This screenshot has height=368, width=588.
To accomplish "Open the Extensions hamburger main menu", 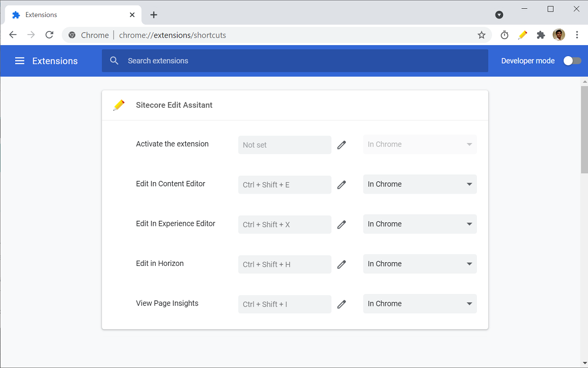I will click(20, 61).
